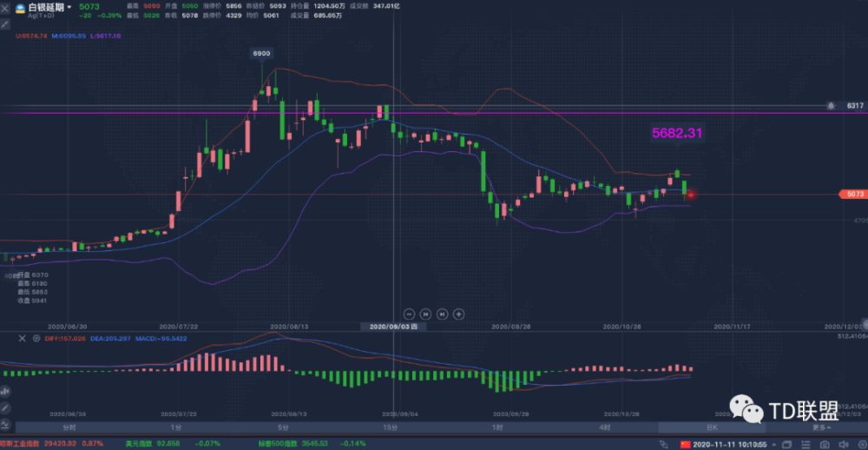This screenshot has width=868, height=450.
Task: Select the 1时 timeframe tab
Action: (497, 427)
